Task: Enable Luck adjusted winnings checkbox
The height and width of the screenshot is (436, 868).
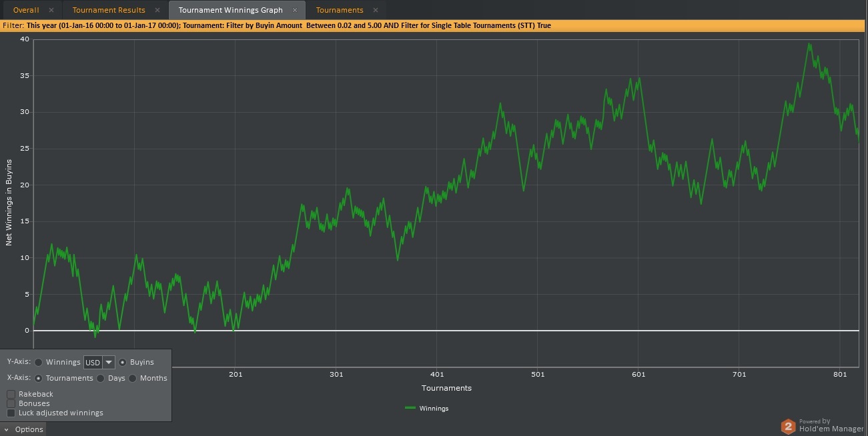Action: tap(11, 413)
